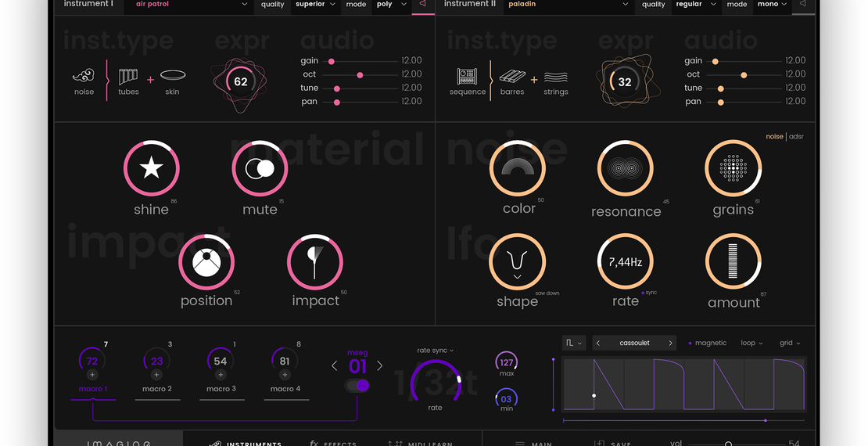Go to next mseg preset after cassoulet

point(670,343)
